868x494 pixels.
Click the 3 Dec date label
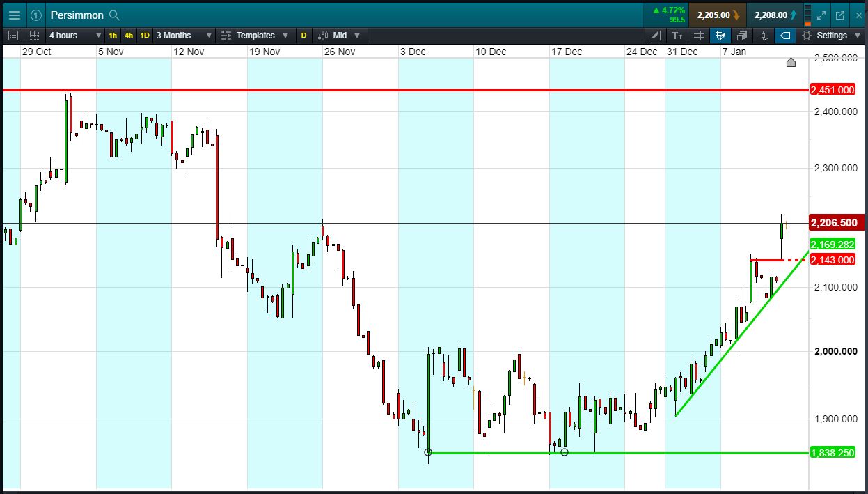click(413, 52)
